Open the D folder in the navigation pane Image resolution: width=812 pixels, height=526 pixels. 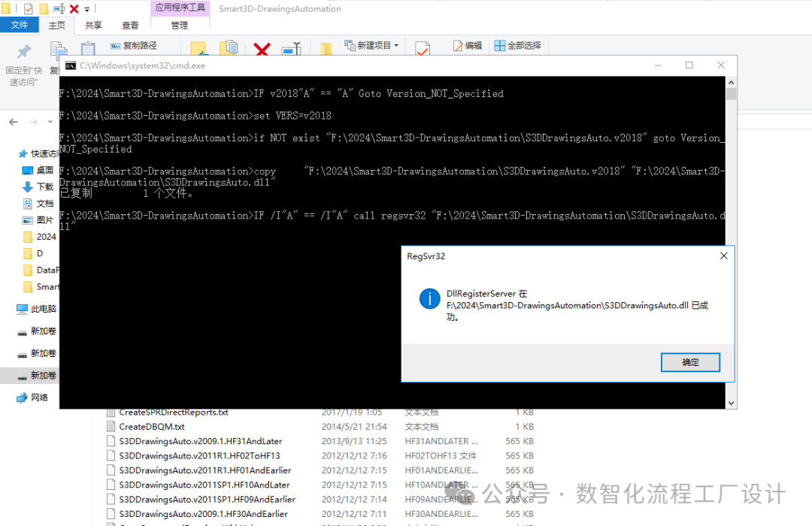click(x=33, y=253)
